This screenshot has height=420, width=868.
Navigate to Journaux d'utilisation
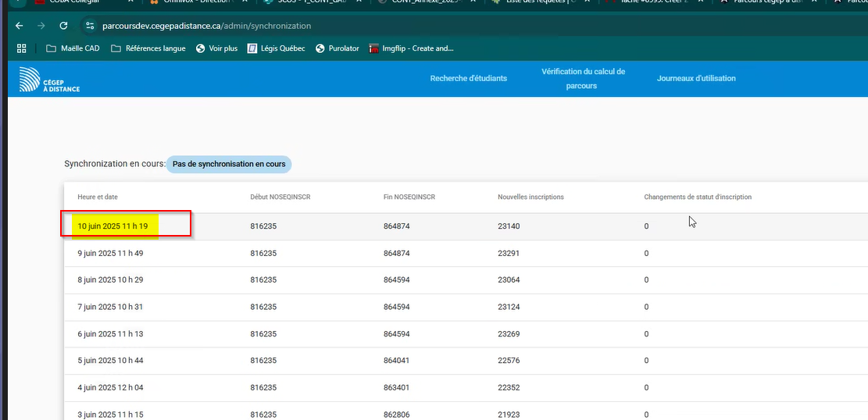(x=696, y=78)
